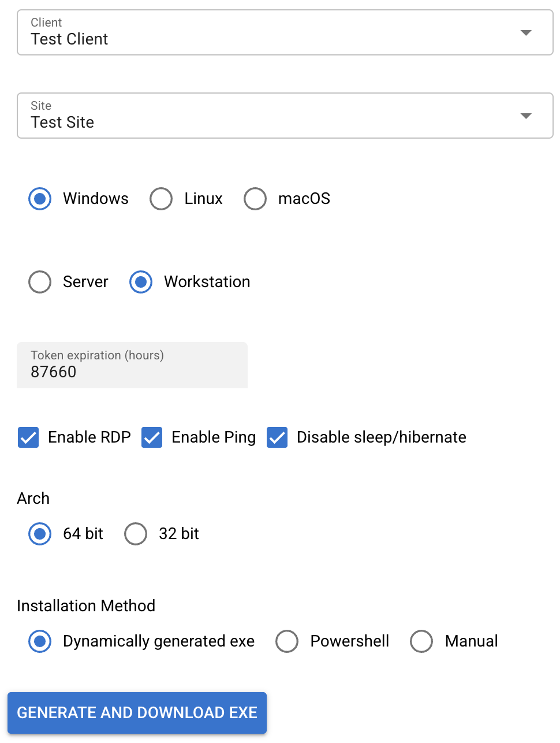Screen dimensions: 560x743
Task: Disable the sleep/hibernate checkbox
Action: pyautogui.click(x=277, y=437)
